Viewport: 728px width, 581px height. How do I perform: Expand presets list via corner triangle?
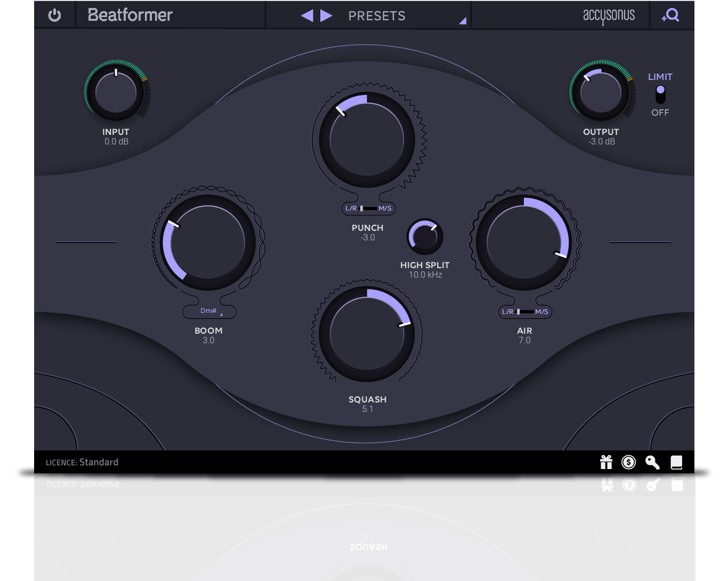(463, 21)
